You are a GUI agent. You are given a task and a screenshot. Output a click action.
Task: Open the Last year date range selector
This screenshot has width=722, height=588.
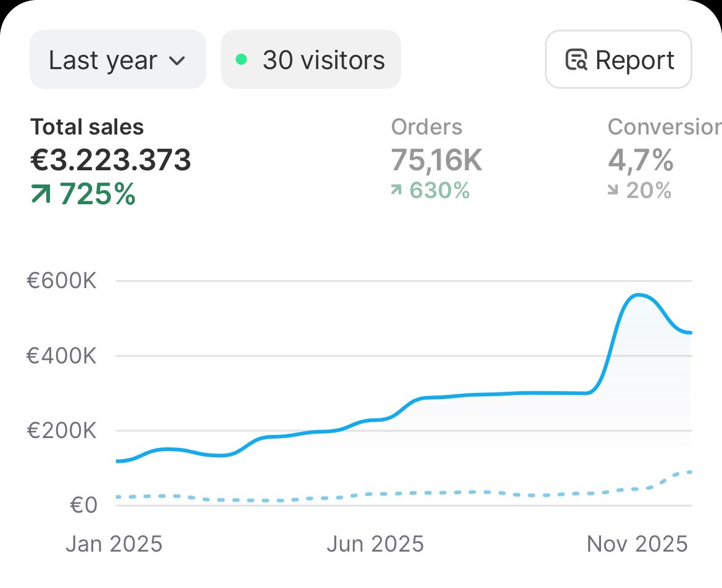point(117,59)
